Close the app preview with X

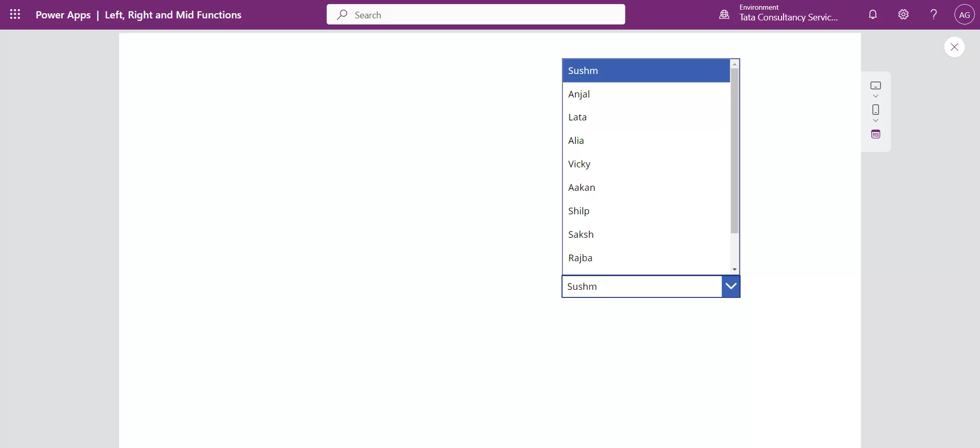[954, 47]
